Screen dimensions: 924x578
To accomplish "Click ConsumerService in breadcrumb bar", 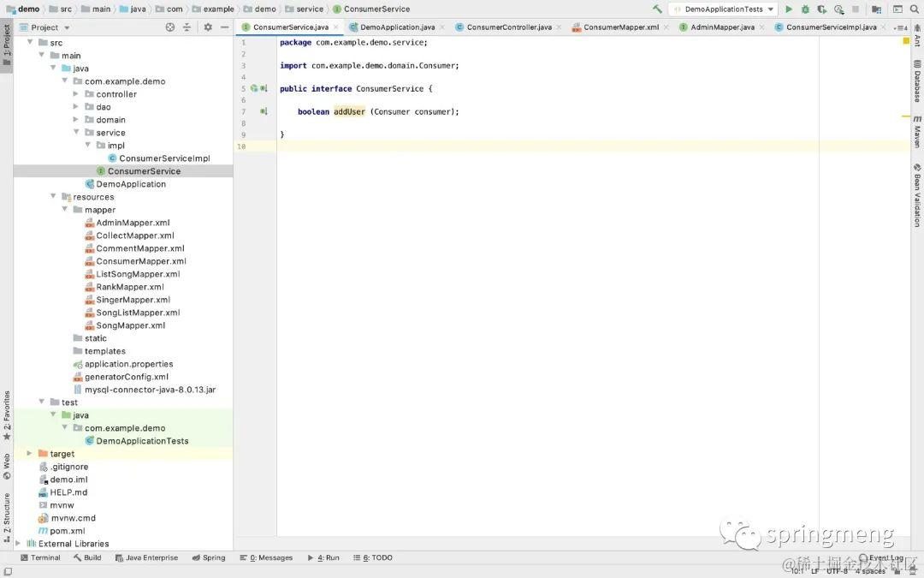I will pos(371,9).
